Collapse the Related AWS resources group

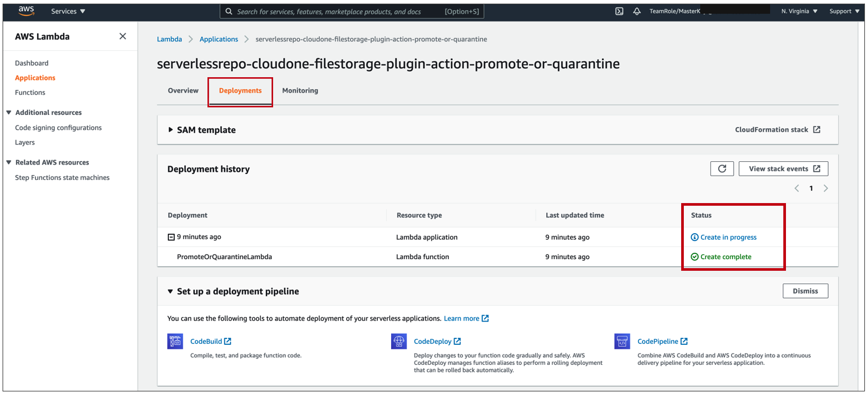click(x=9, y=162)
